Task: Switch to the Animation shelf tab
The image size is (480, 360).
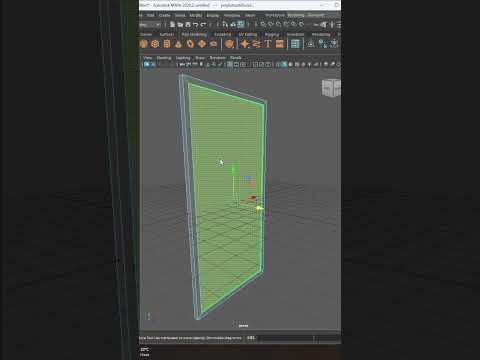Action: coord(295,34)
